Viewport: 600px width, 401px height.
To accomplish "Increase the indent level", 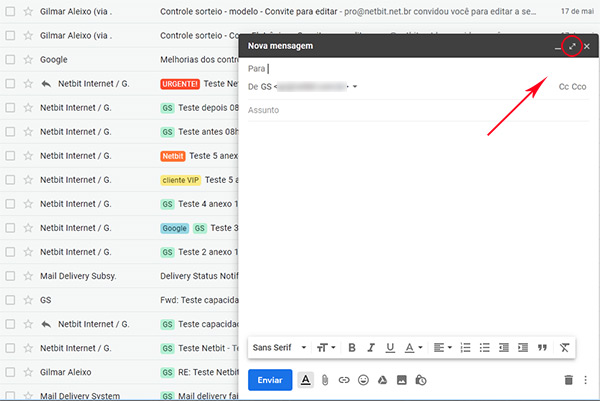I will [x=523, y=347].
